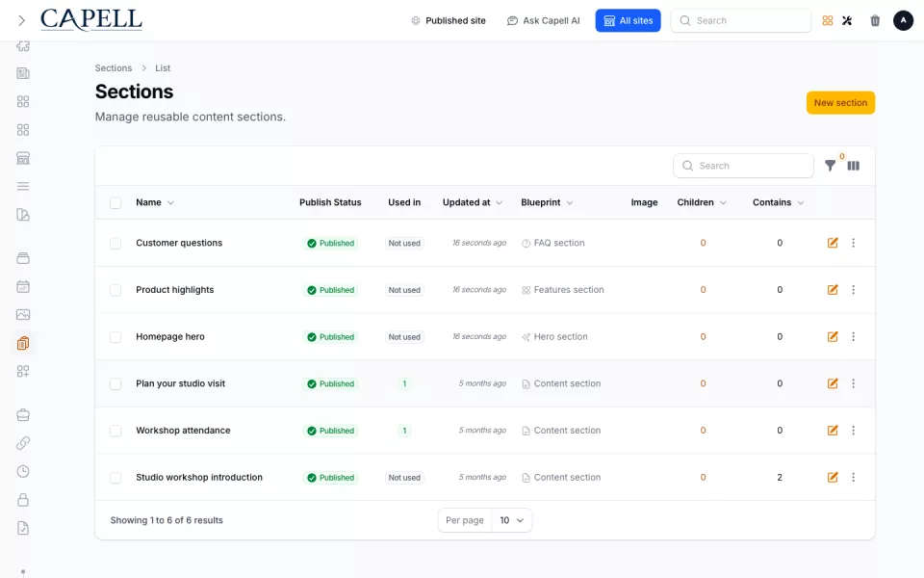Select the Homepage hero row checkbox
The width and height of the screenshot is (924, 578).
pos(115,337)
